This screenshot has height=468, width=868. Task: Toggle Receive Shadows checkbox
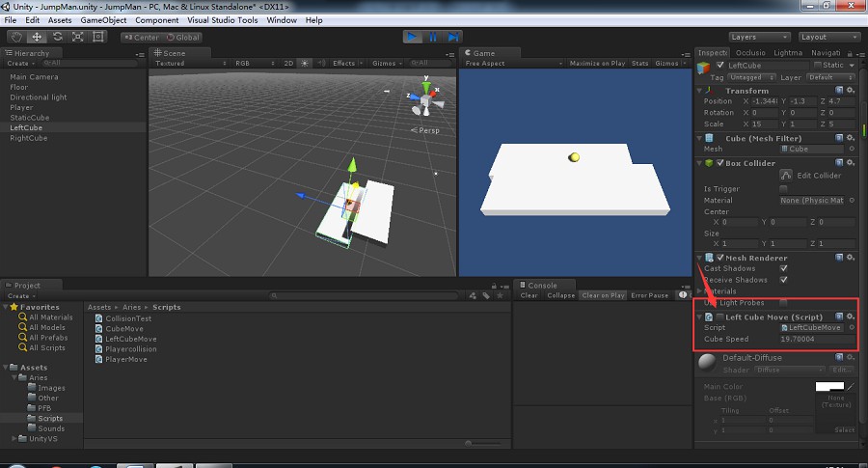point(783,280)
